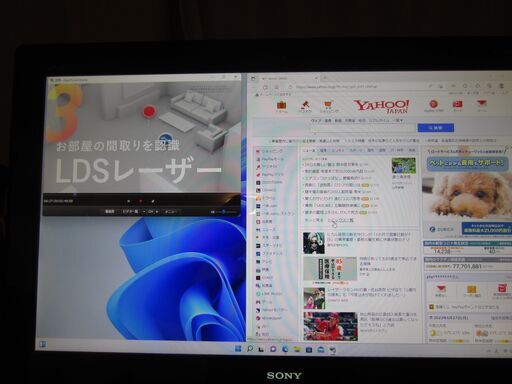Open the red card icon beside PayPay
This screenshot has height=384, width=512.
[457, 104]
